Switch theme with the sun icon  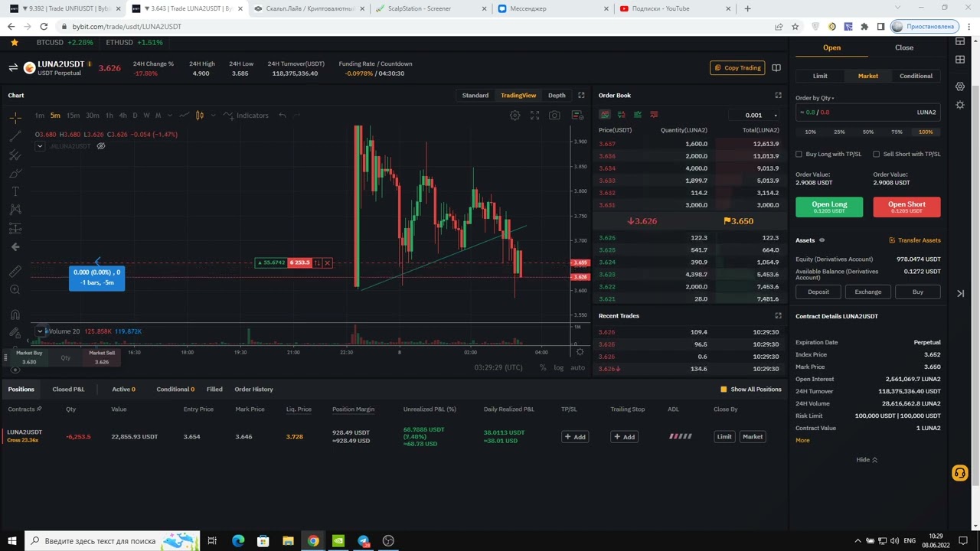960,105
